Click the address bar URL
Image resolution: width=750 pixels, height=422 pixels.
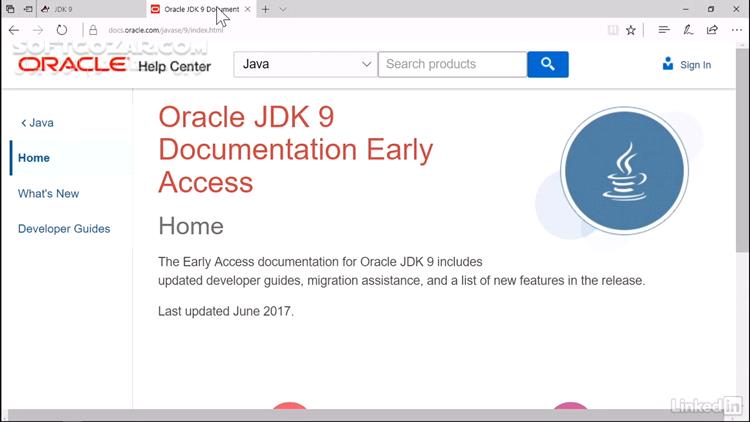click(165, 30)
